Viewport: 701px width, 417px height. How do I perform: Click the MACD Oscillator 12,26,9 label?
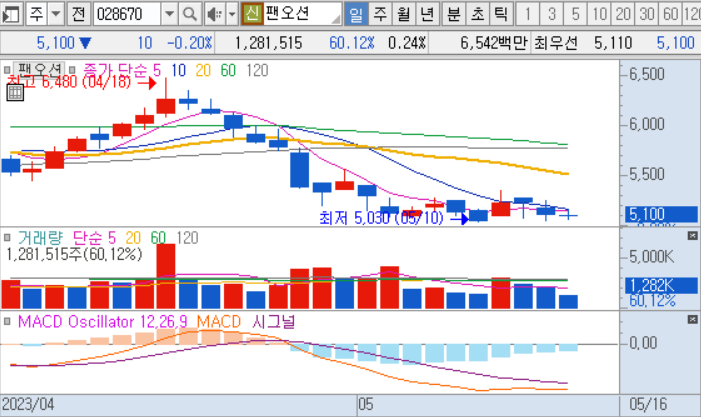click(102, 321)
